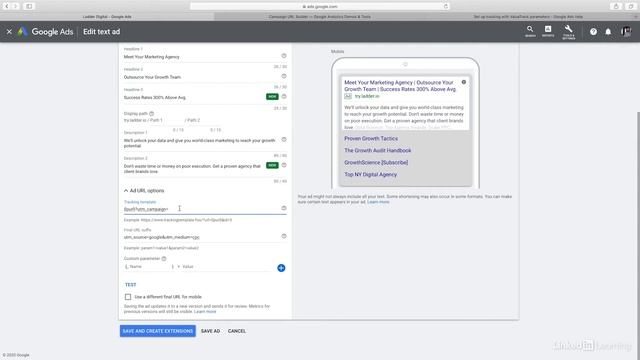This screenshot has height=360, width=640.
Task: Click the custom parameter Name field
Action: pyautogui.click(x=149, y=267)
